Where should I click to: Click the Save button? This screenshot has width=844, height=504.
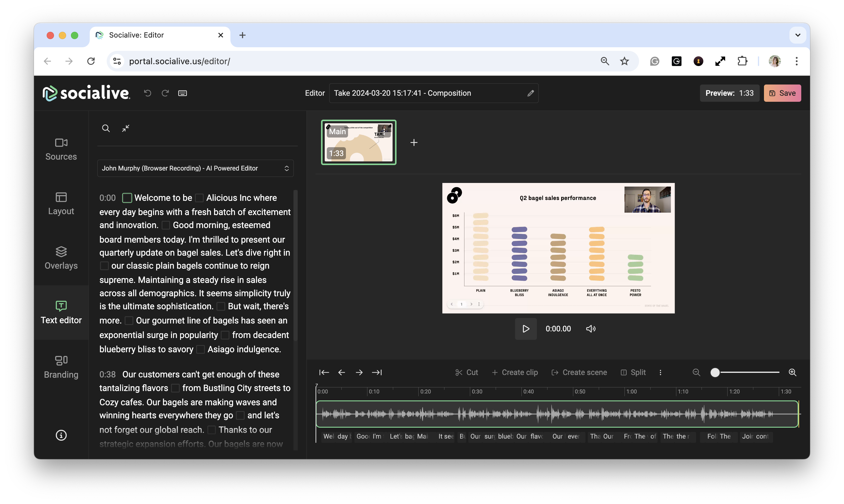(782, 93)
